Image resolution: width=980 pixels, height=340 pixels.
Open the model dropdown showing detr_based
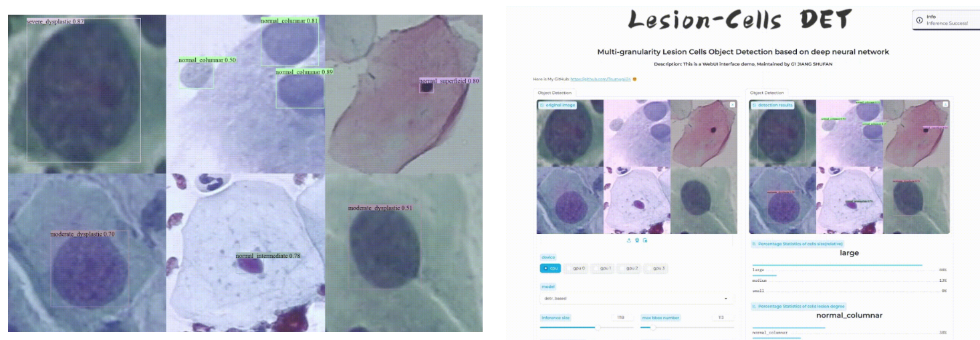(635, 299)
